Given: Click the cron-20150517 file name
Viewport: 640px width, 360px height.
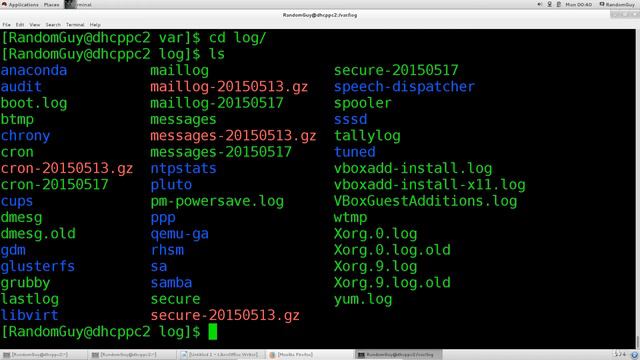Looking at the screenshot, I should 55,185.
